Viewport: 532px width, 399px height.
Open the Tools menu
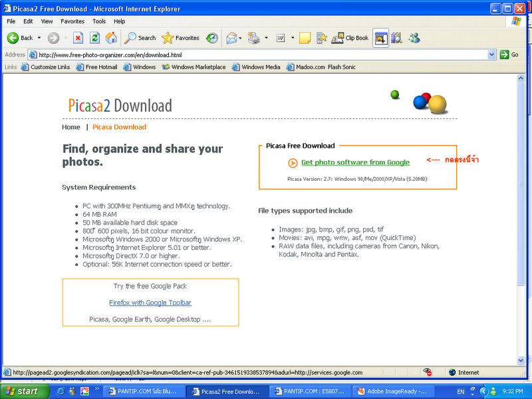point(99,21)
